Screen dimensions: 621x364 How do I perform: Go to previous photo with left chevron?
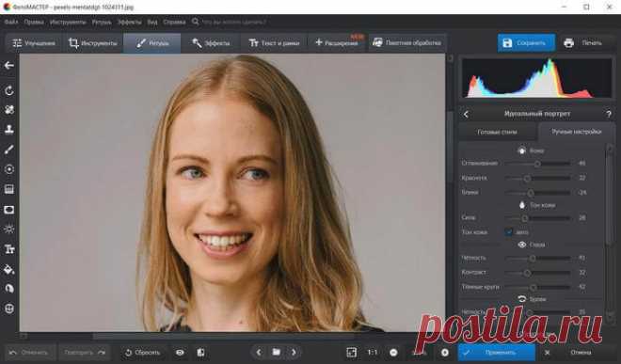tap(259, 352)
